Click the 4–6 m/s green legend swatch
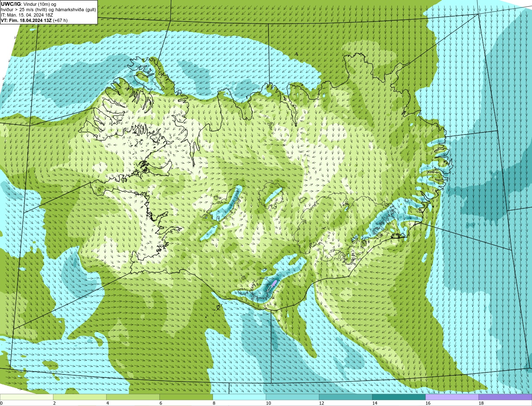The image size is (532, 406). (133, 397)
